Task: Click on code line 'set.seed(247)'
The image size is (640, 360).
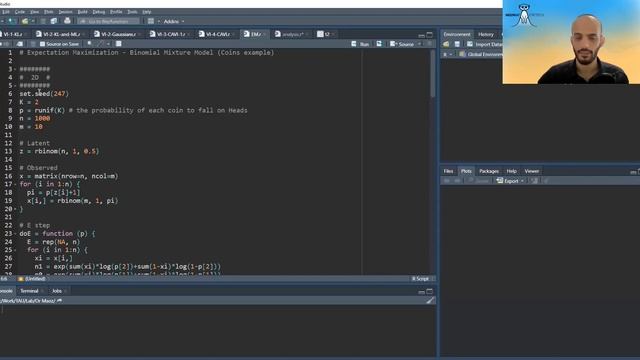Action: pos(44,94)
